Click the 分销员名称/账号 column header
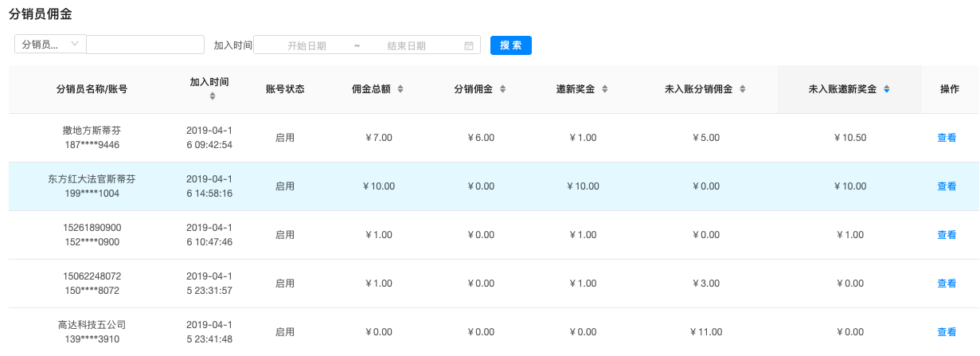Image resolution: width=980 pixels, height=356 pixels. point(92,89)
